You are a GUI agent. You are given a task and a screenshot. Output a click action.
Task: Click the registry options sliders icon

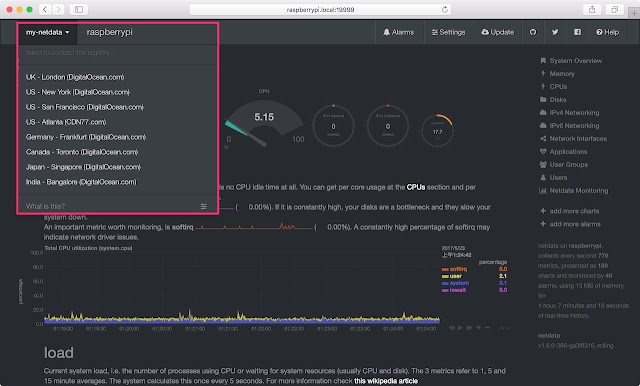203,206
